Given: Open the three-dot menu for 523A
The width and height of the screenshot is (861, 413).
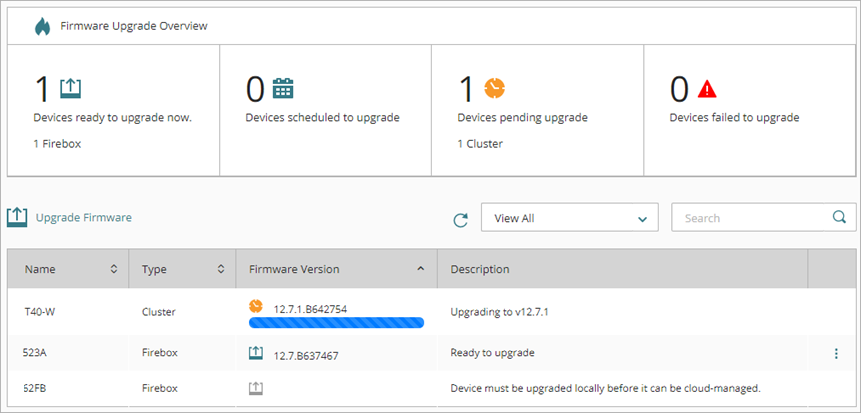Looking at the screenshot, I should point(836,353).
